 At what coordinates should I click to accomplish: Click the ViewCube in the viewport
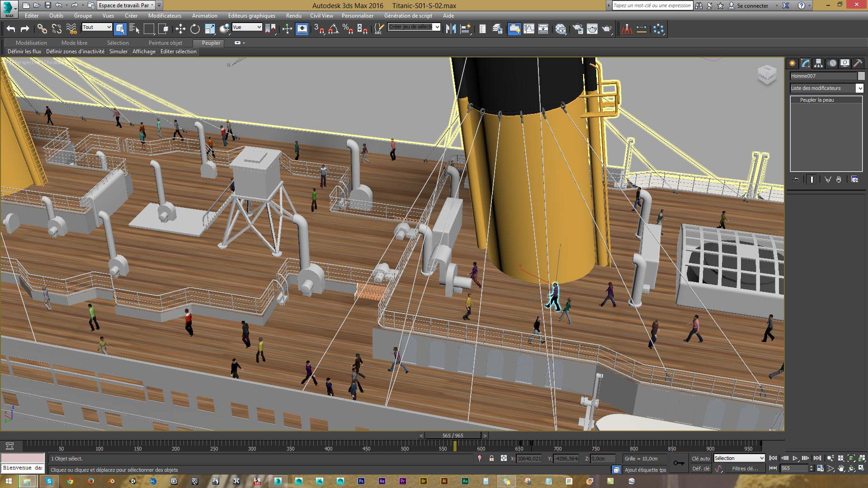click(x=767, y=76)
